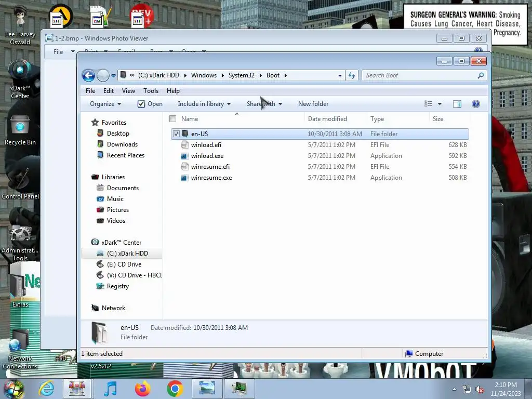Click the winload.exe application icon
This screenshot has width=532, height=399.
(184, 156)
